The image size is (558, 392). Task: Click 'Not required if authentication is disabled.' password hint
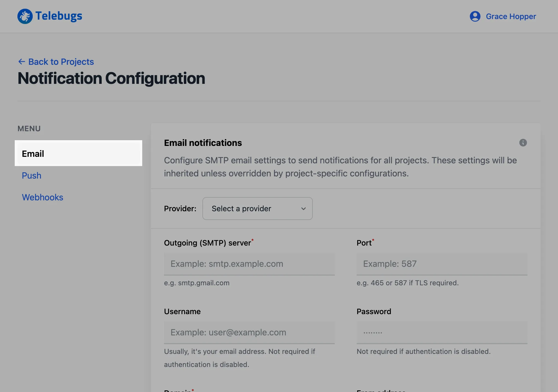click(x=424, y=351)
